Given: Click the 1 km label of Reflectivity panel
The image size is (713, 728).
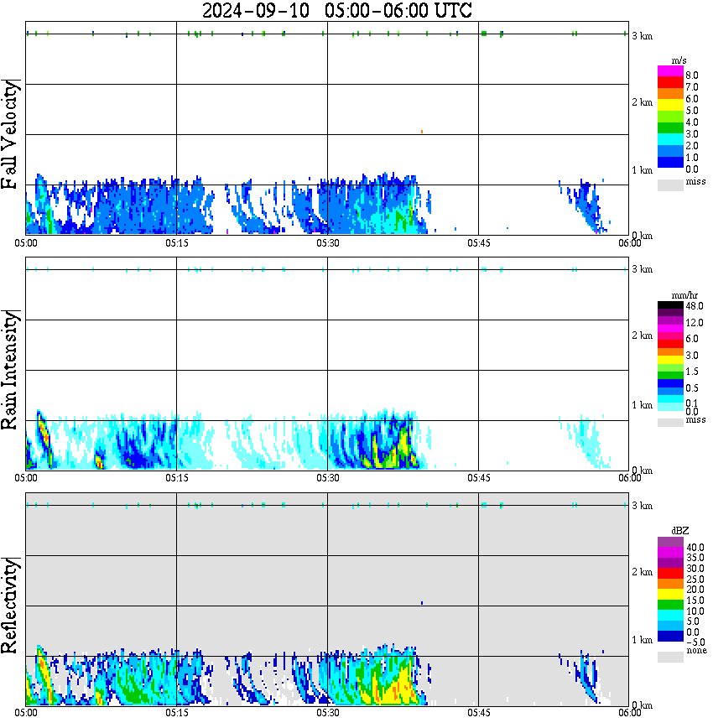Looking at the screenshot, I should pyautogui.click(x=642, y=640).
